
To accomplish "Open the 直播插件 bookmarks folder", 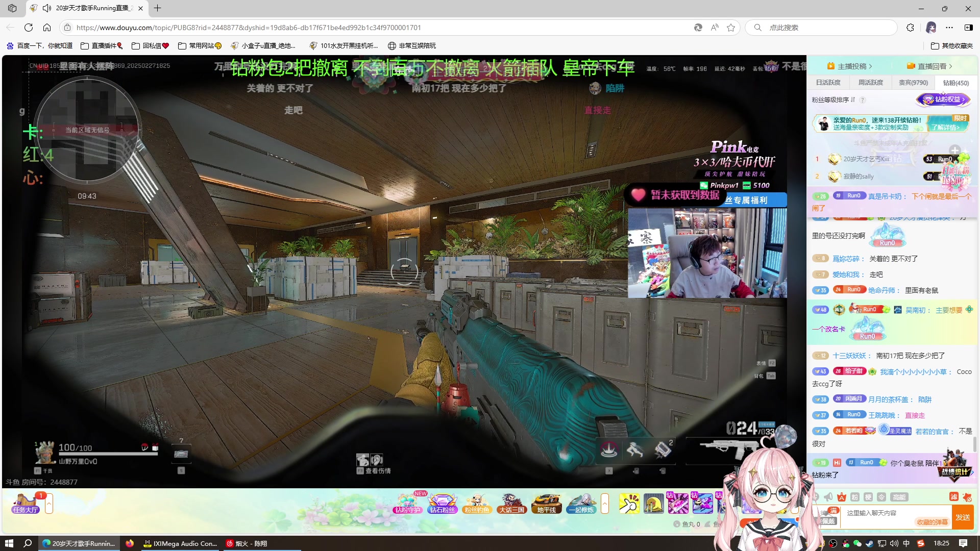I will [102, 46].
